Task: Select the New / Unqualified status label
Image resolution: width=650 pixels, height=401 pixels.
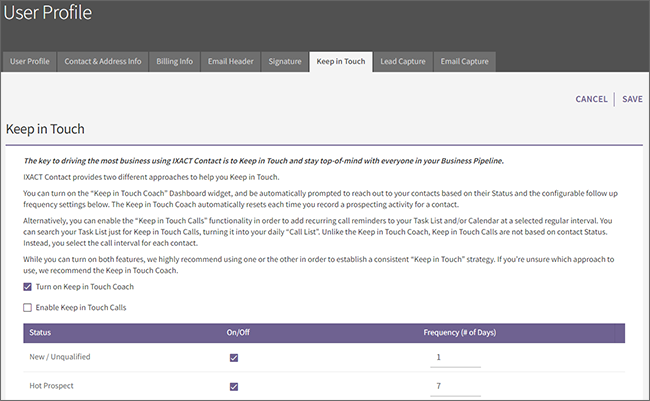Action: tap(60, 357)
